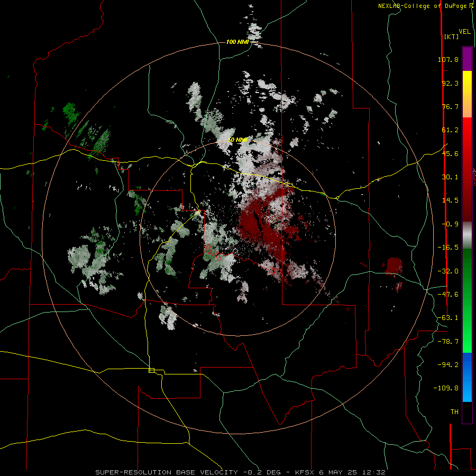Image resolution: width=476 pixels, height=476 pixels.
Task: Click the -109.8 legend value
Action: click(446, 389)
